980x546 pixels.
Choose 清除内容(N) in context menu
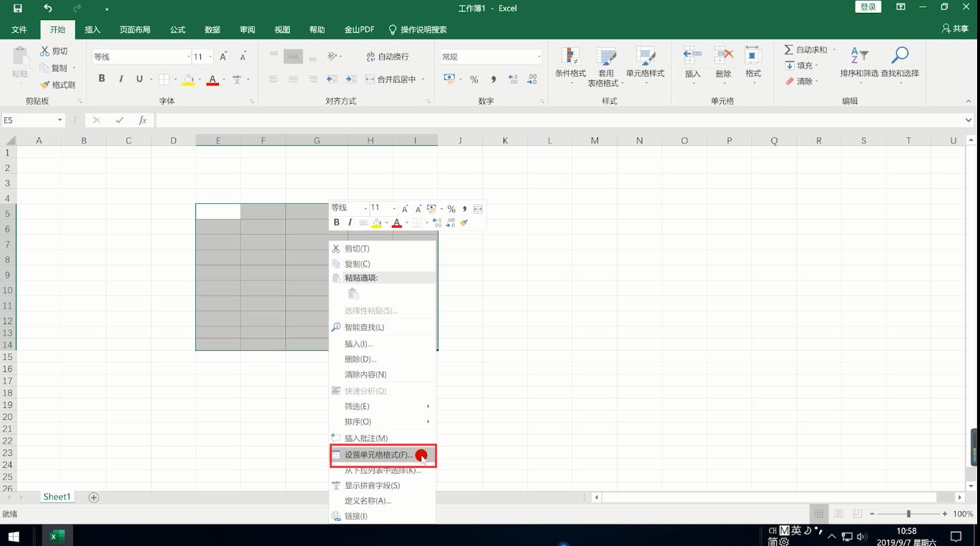(x=383, y=374)
